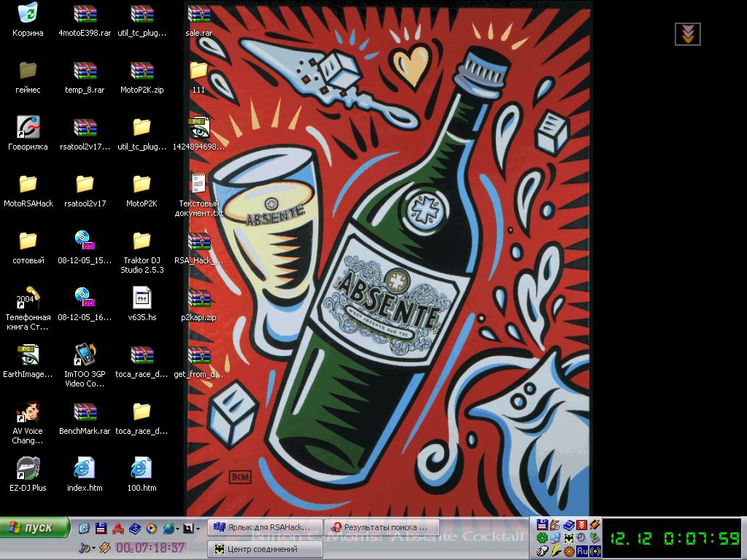The height and width of the screenshot is (560, 747).
Task: Select the temp_8.rar archive
Action: 85,76
